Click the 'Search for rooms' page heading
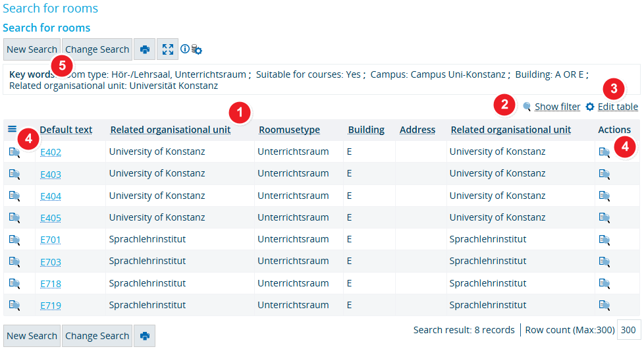 coord(50,8)
